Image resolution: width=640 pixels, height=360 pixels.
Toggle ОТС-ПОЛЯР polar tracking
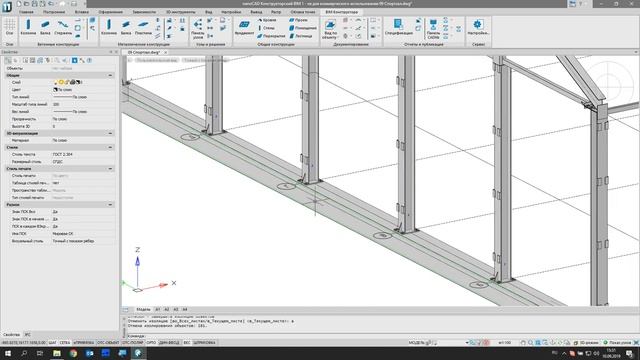[x=133, y=343]
